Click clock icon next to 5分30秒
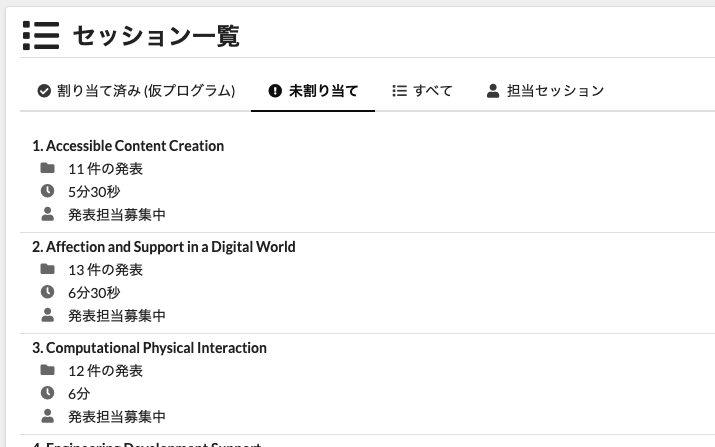The width and height of the screenshot is (715, 447). point(47,190)
